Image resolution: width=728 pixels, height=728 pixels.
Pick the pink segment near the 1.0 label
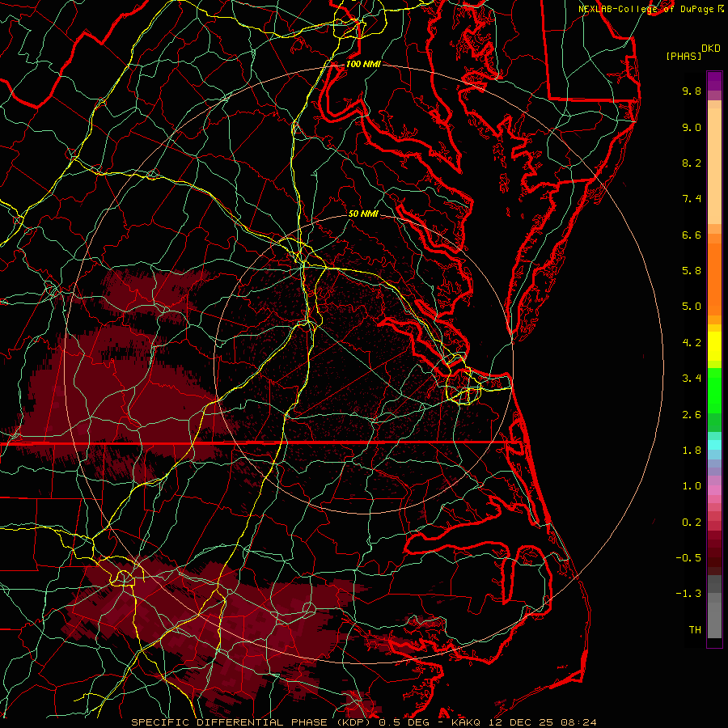[714, 490]
